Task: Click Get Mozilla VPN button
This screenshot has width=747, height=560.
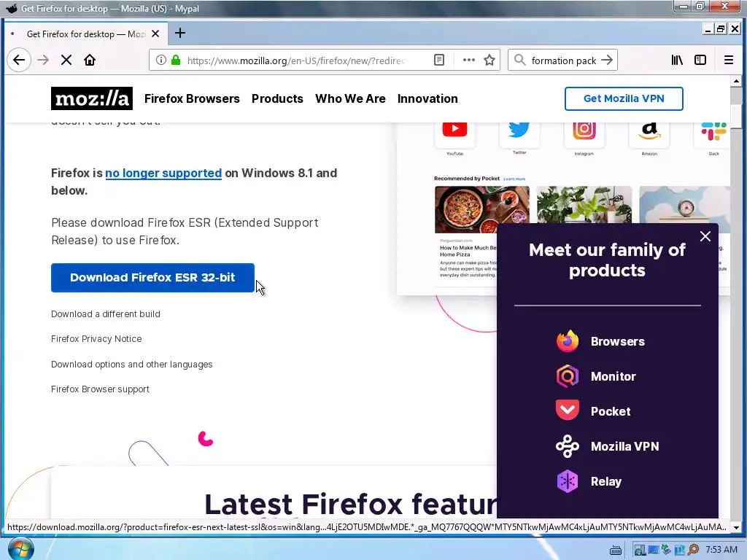Action: tap(624, 98)
